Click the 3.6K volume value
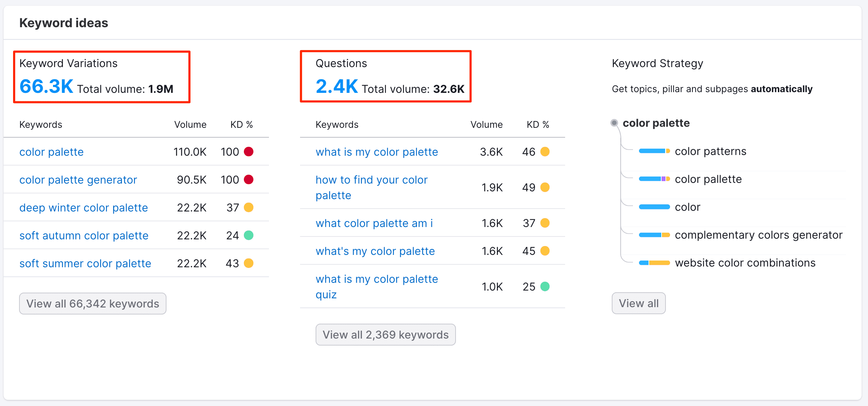 point(491,152)
